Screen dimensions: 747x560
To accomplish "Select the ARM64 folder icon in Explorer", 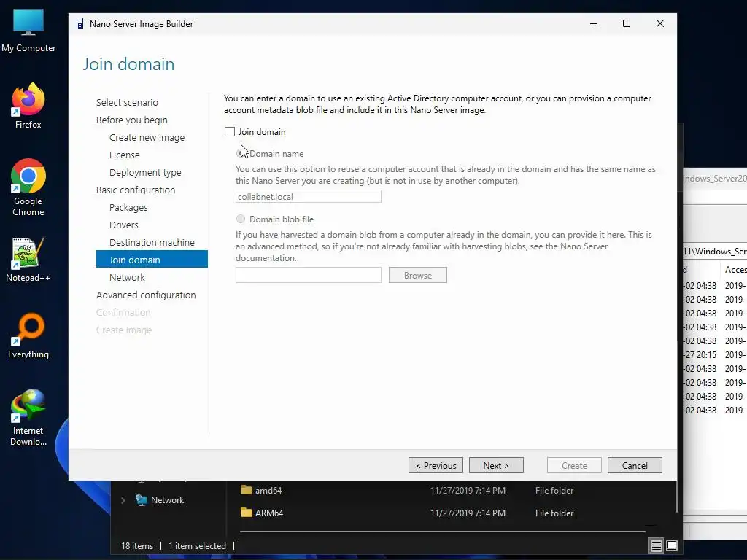I will pyautogui.click(x=247, y=513).
